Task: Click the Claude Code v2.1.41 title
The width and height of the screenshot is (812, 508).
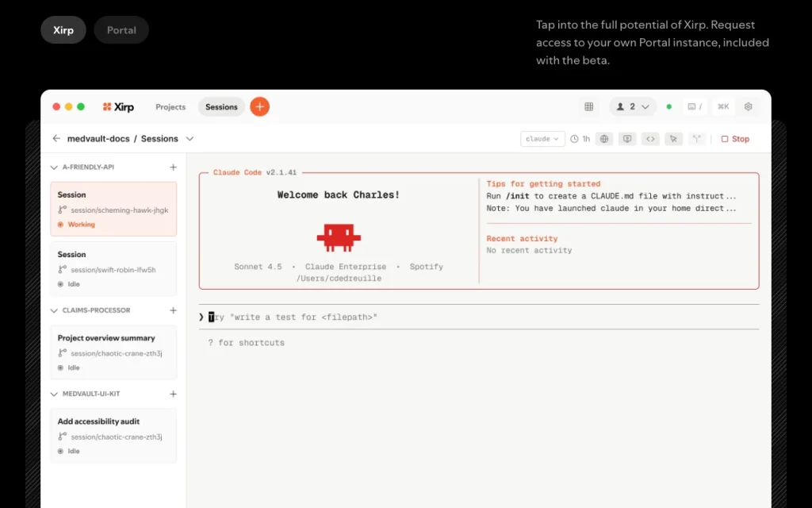Action: [x=255, y=172]
